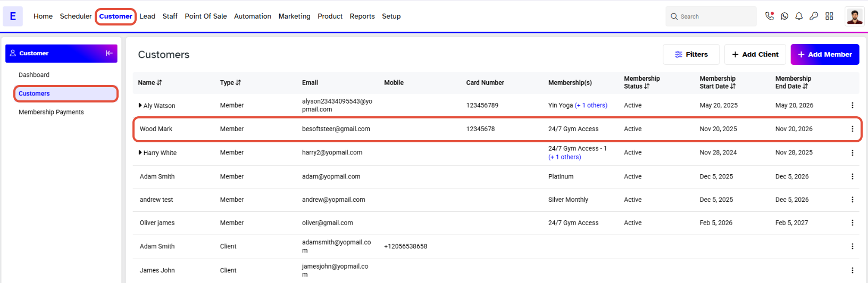Open the Lead menu
Viewport: 868px width, 283px height.
coord(147,16)
